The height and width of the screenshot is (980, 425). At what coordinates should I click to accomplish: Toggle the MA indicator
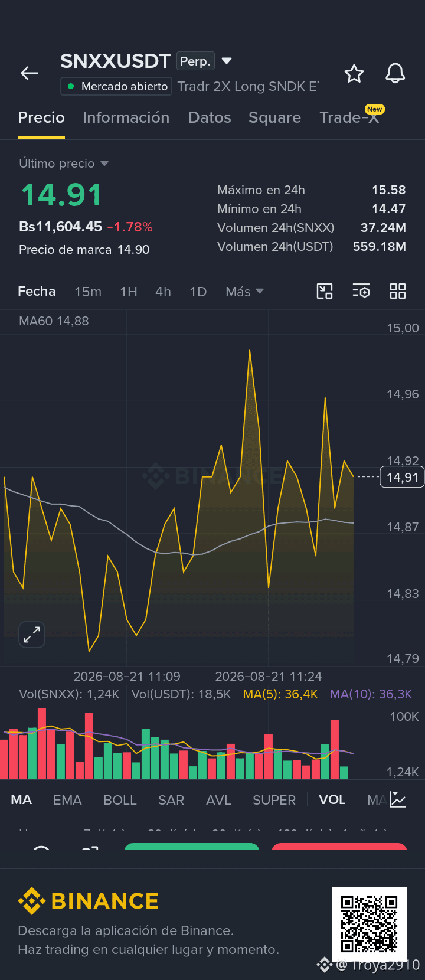[x=21, y=800]
